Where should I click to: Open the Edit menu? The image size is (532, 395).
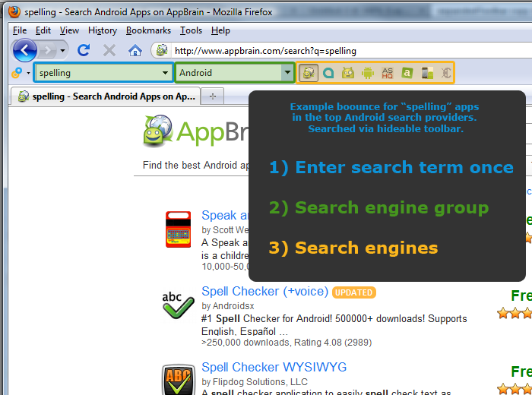tap(43, 30)
